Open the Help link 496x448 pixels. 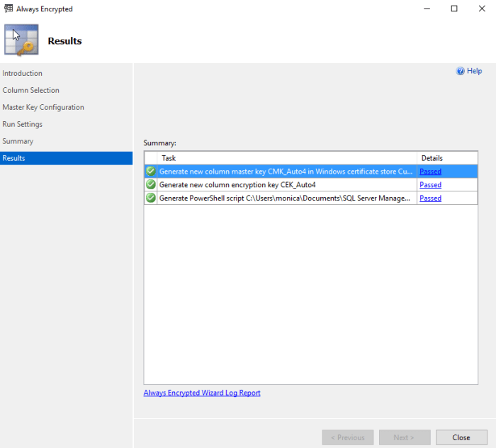pyautogui.click(x=474, y=71)
